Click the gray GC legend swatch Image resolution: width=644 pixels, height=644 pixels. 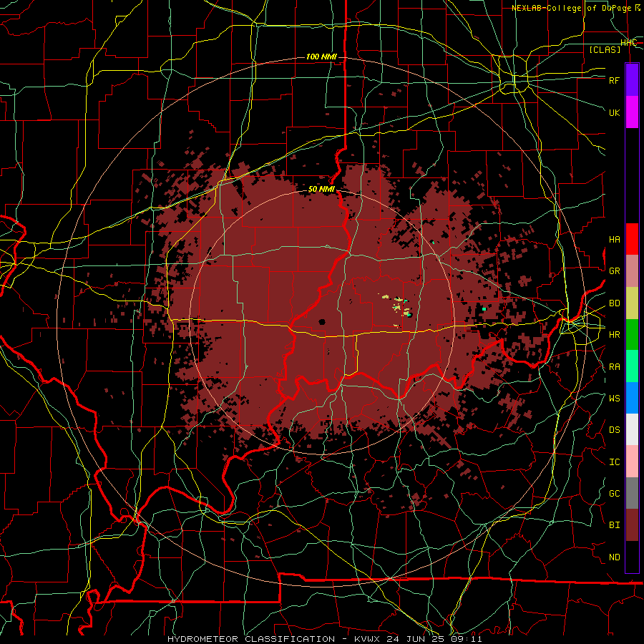coord(632,493)
